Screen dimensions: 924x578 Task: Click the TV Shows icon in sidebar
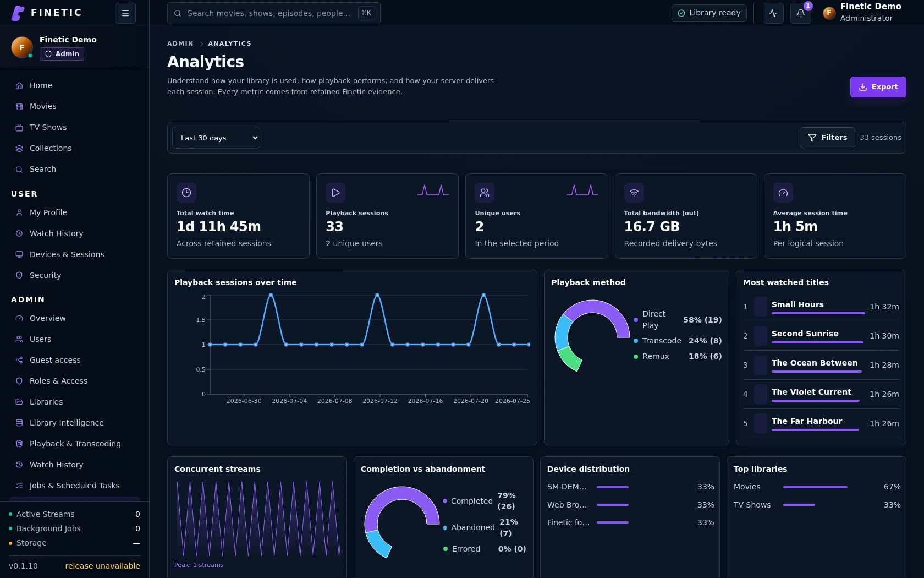click(19, 128)
